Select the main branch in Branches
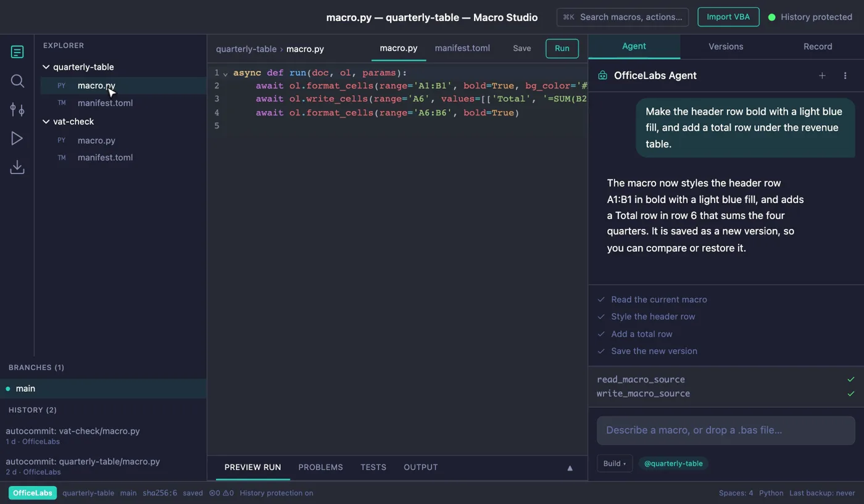864x504 pixels. click(103, 389)
